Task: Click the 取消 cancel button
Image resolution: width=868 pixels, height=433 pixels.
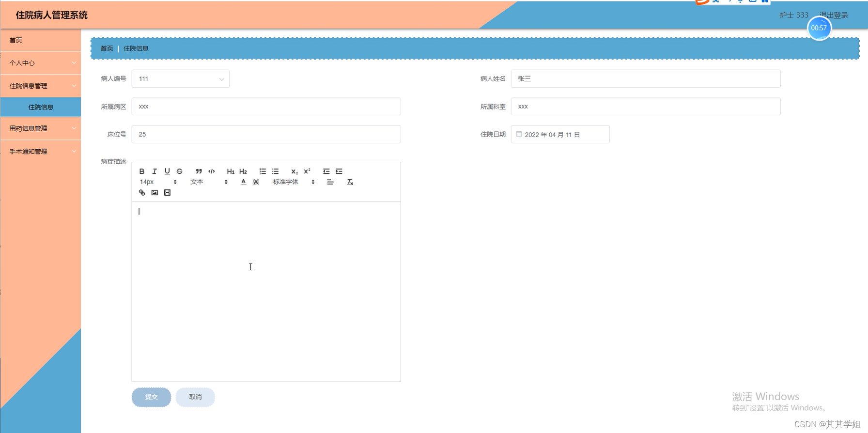Action: [x=195, y=397]
